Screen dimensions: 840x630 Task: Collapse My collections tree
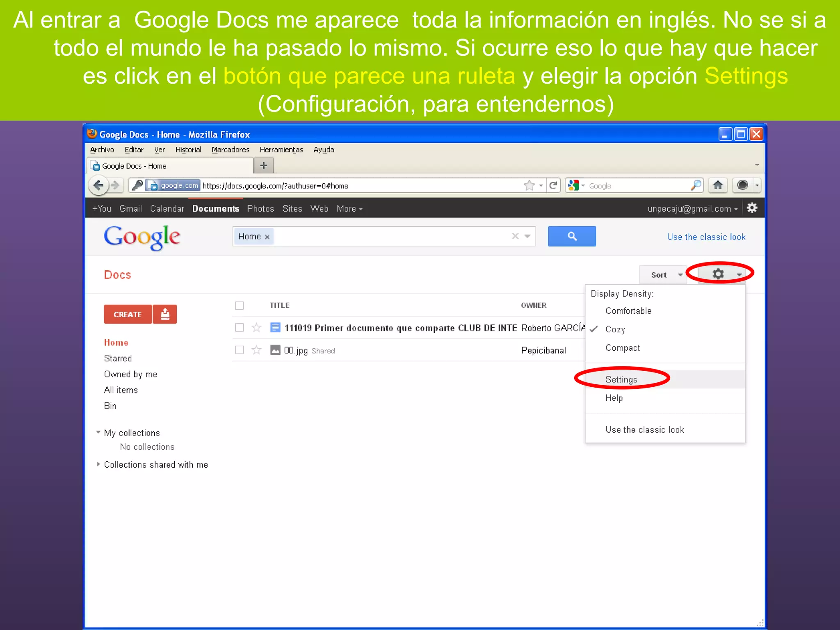(x=98, y=432)
